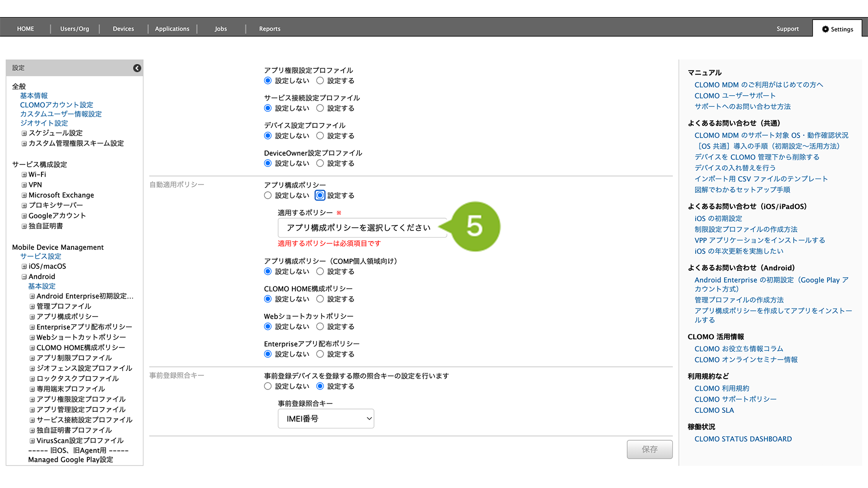Go to the Reports tab
The width and height of the screenshot is (868, 488).
269,29
